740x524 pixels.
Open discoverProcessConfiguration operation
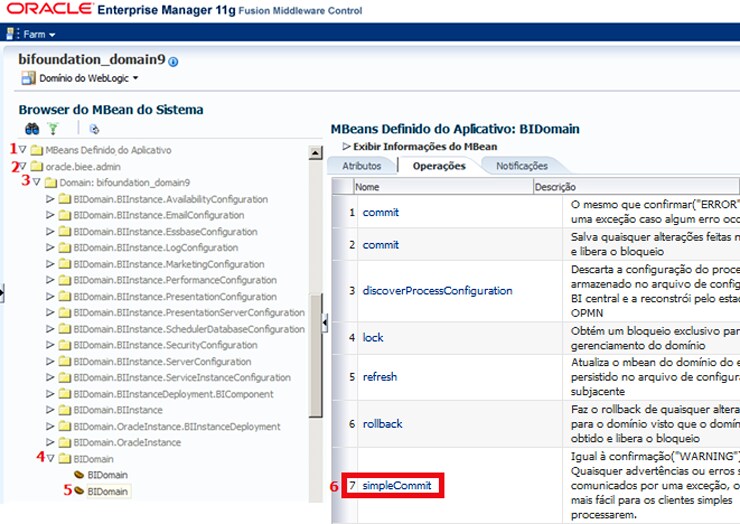(x=437, y=291)
